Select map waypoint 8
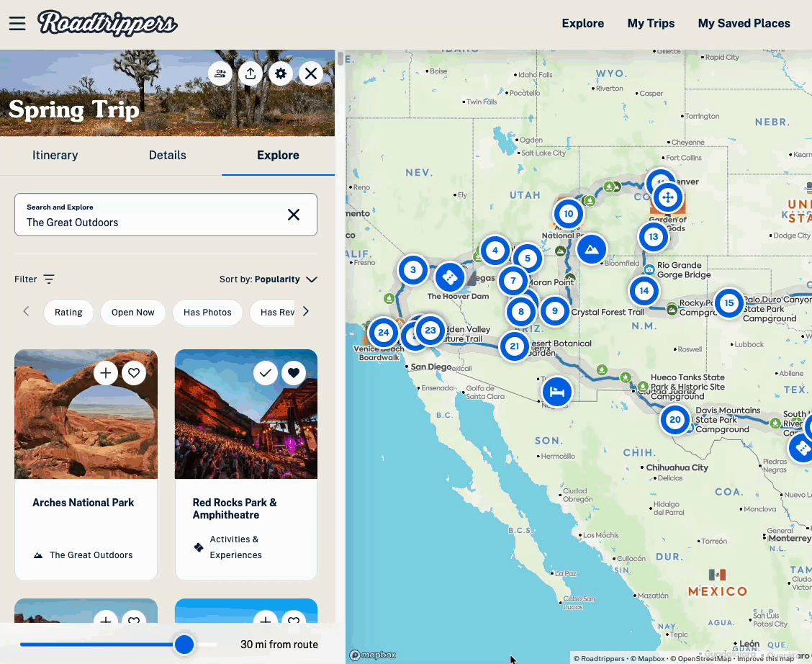812x664 pixels. pyautogui.click(x=521, y=311)
